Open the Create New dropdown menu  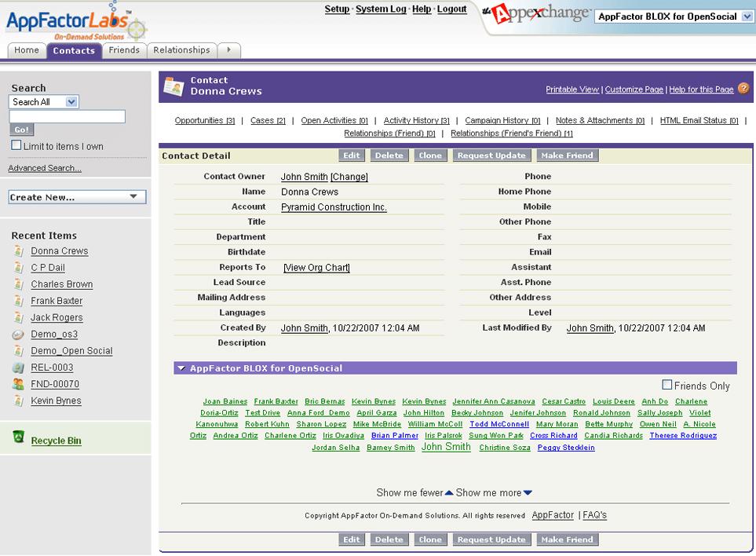tap(77, 197)
